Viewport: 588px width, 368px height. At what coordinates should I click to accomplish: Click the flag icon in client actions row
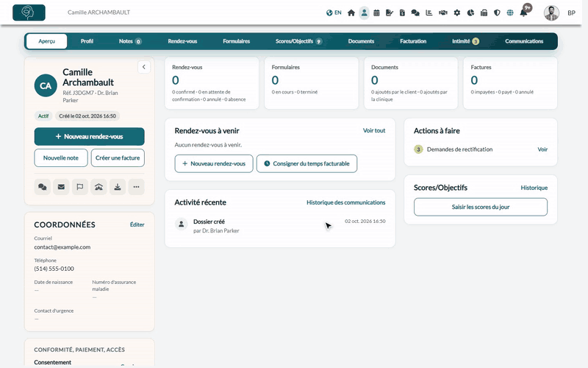[80, 187]
